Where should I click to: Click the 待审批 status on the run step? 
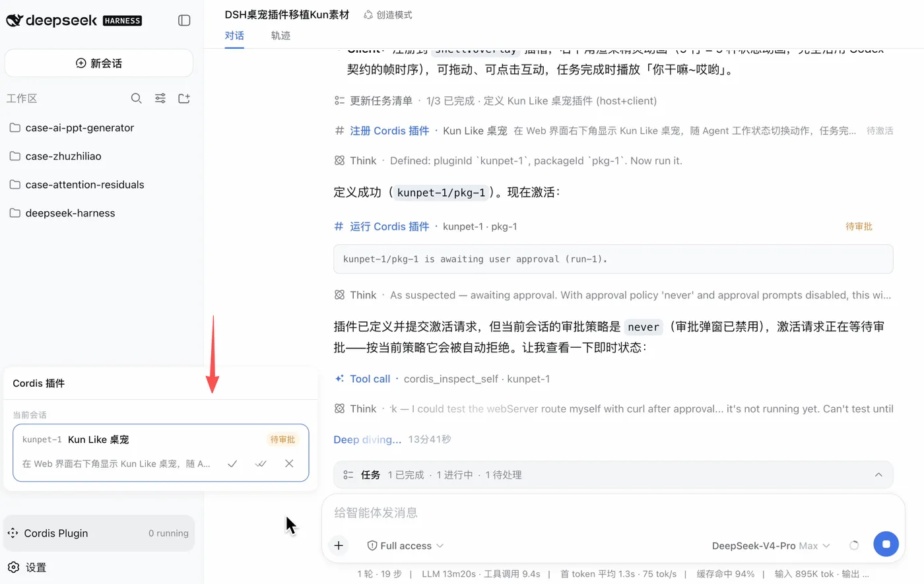[859, 226]
